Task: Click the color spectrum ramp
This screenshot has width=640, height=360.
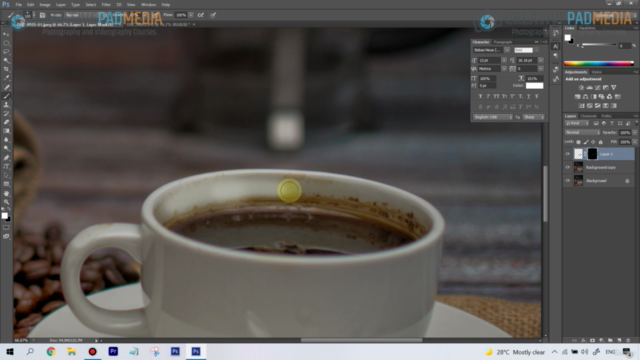Action: [x=598, y=63]
